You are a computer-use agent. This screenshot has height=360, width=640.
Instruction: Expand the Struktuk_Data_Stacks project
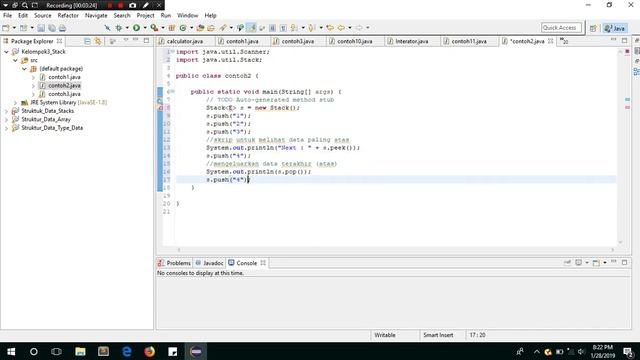click(6, 111)
